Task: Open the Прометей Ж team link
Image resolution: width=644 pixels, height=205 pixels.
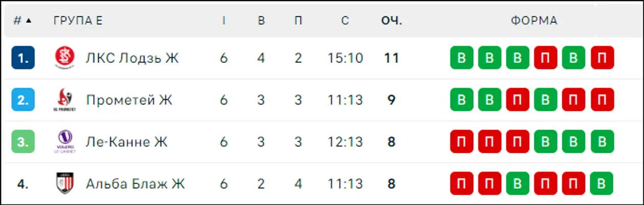Action: [129, 100]
